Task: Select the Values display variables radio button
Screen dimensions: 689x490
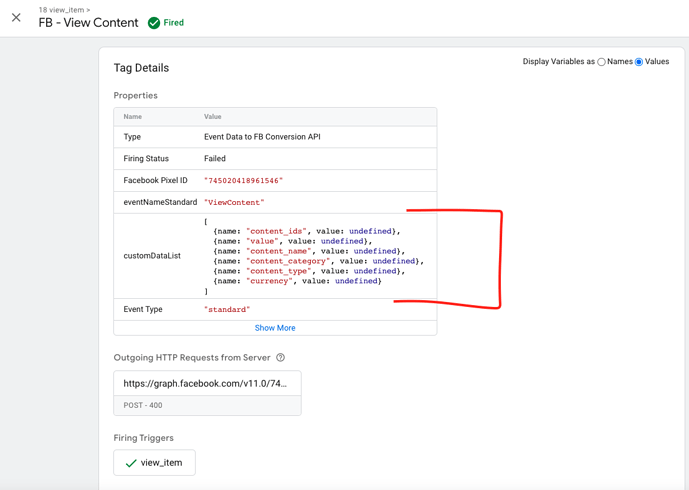Action: [x=639, y=62]
